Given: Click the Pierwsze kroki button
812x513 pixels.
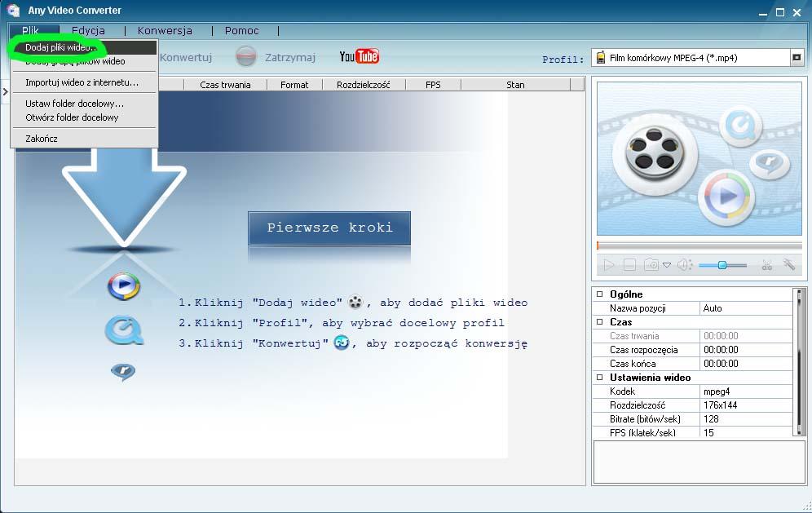Looking at the screenshot, I should click(329, 228).
